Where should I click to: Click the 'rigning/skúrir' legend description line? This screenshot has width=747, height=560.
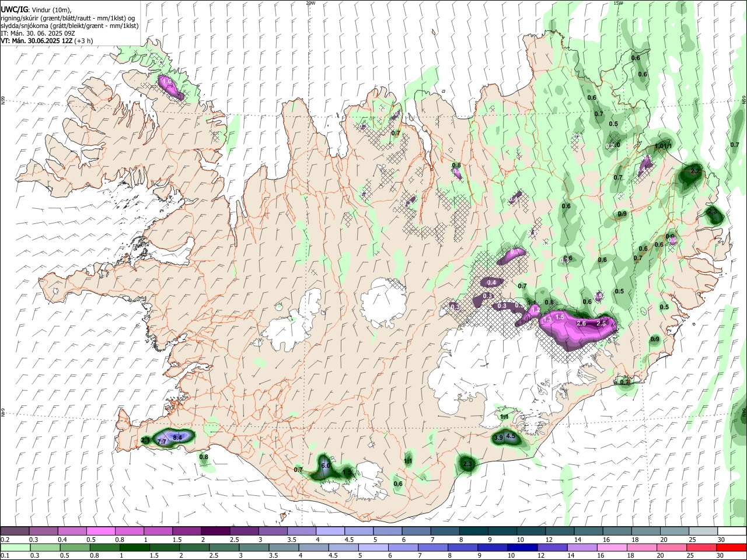point(68,18)
